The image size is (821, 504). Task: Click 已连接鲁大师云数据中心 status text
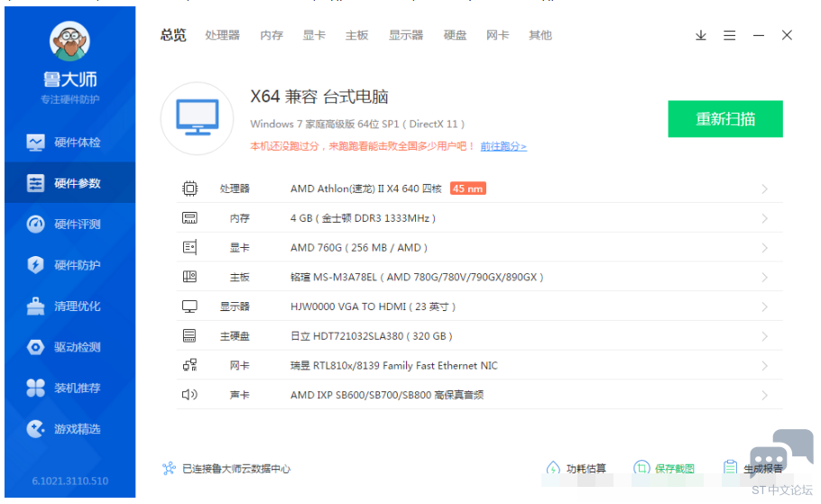click(x=236, y=469)
